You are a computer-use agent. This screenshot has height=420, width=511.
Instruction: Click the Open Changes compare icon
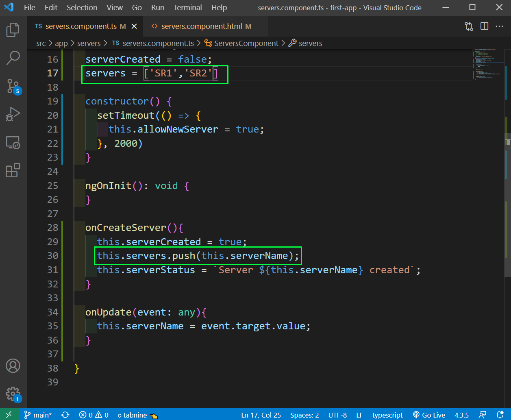tap(469, 26)
